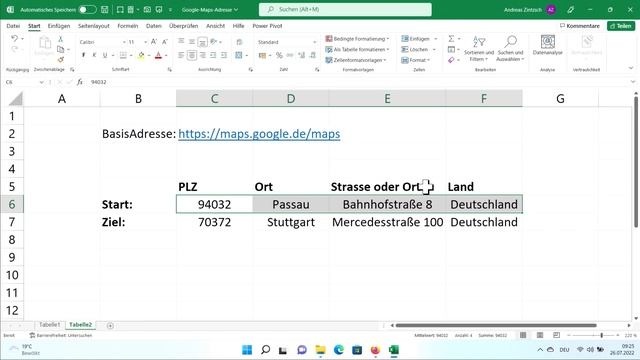Click the Save icon in the title bar
Screen dimensions: 640x360
(x=105, y=9)
